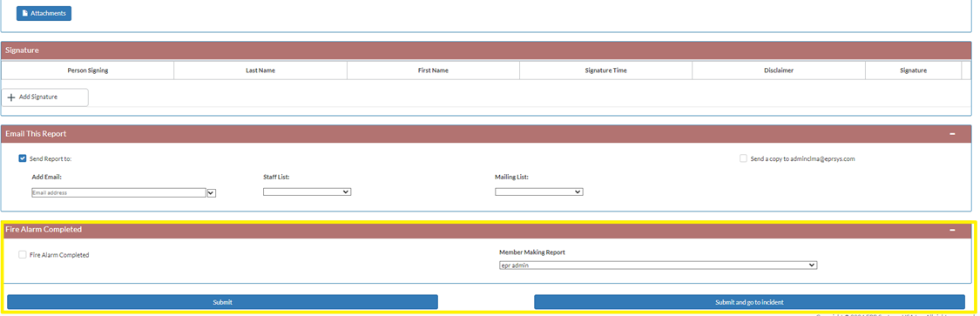Tick the Fire Alarm Completed checkbox
The height and width of the screenshot is (316, 980).
click(x=23, y=255)
